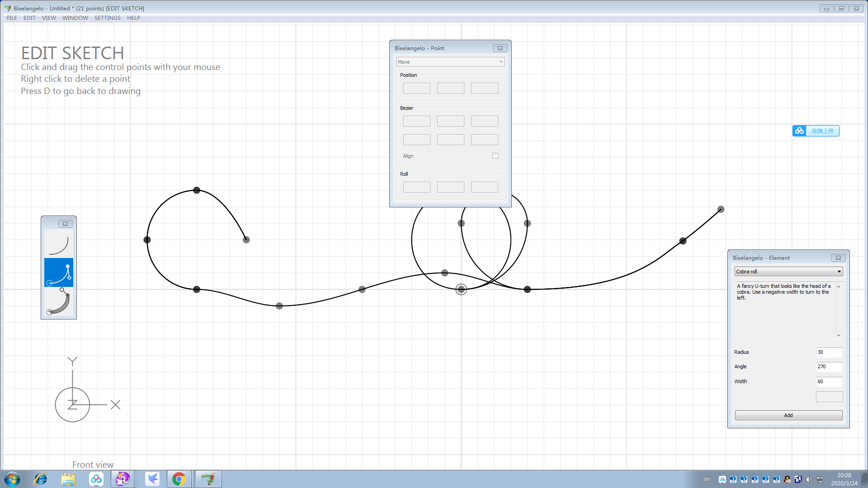Select the banked track roll tool

59,302
